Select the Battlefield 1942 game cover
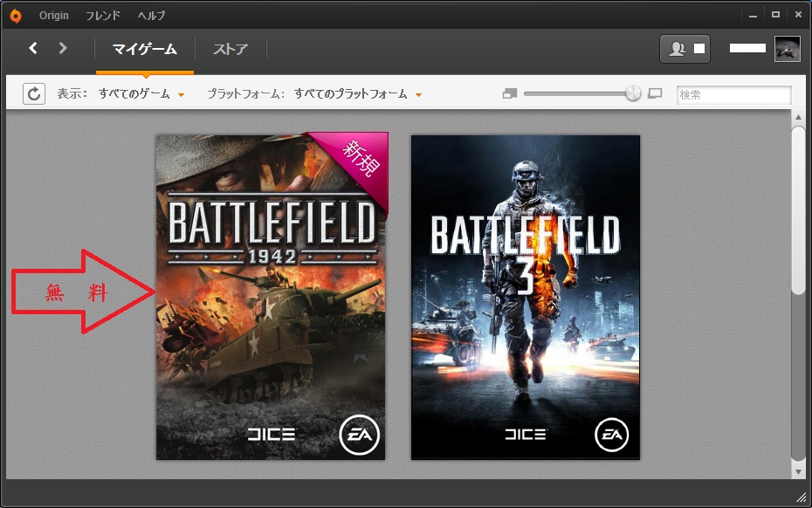 coord(271,298)
